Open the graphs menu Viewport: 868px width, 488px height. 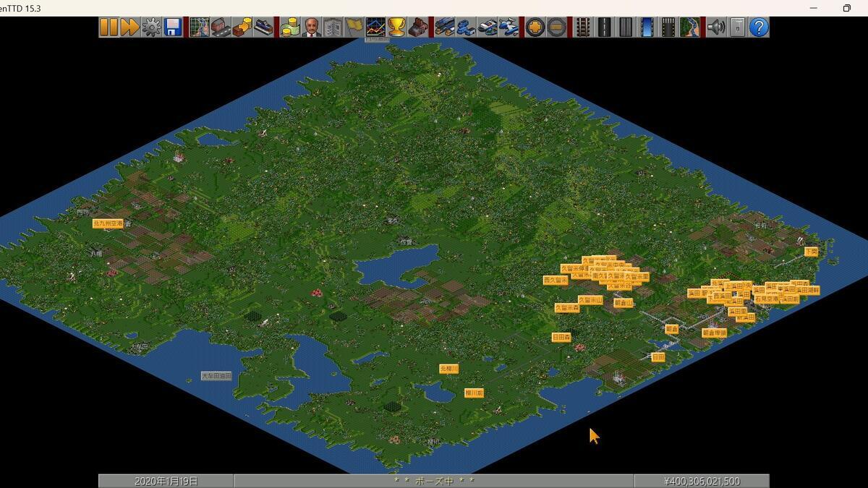375,27
